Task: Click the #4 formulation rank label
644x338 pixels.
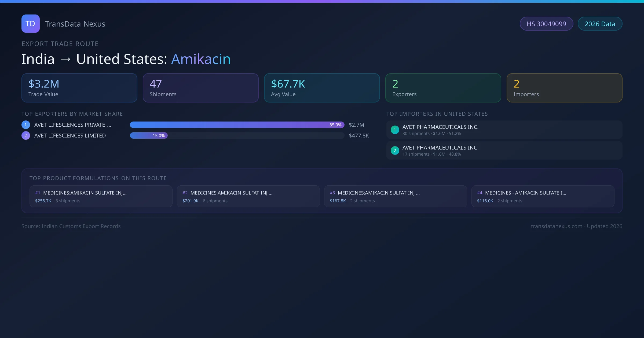Action: click(480, 193)
